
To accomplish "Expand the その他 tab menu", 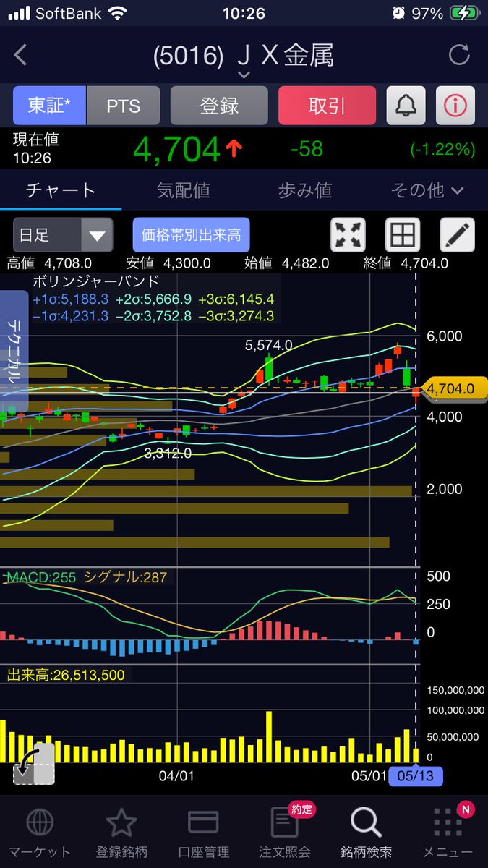I will (x=427, y=190).
